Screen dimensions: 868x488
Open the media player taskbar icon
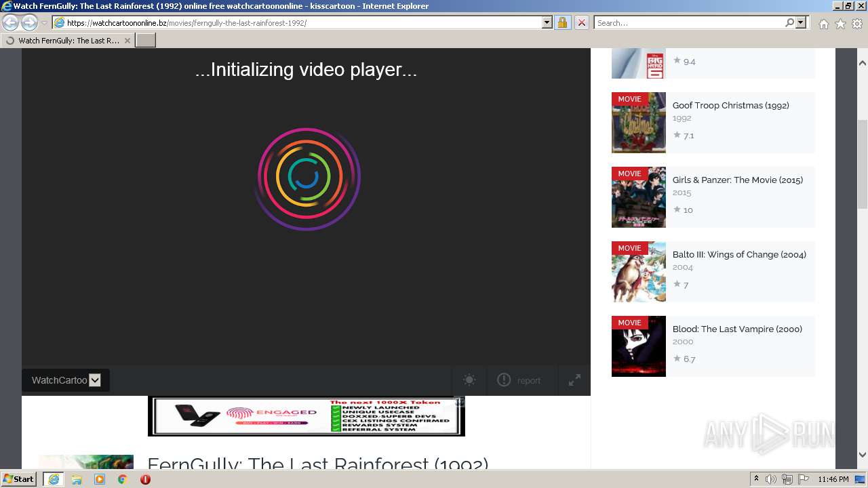tap(100, 479)
